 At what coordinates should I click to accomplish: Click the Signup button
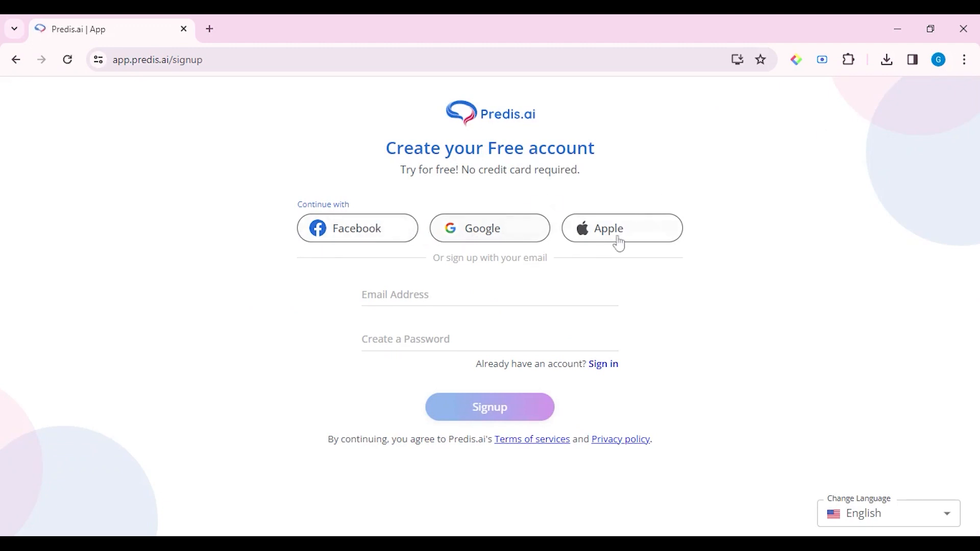click(x=490, y=407)
